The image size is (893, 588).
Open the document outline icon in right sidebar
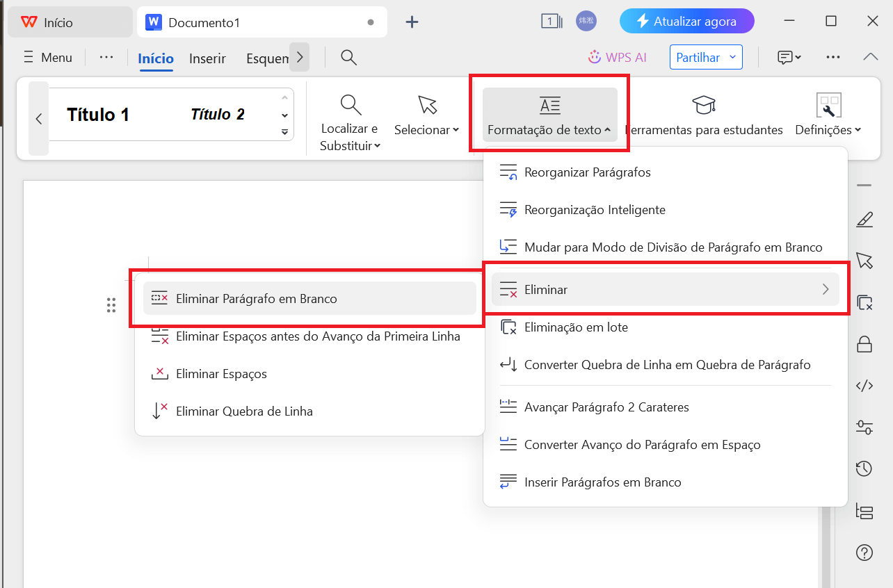click(864, 511)
